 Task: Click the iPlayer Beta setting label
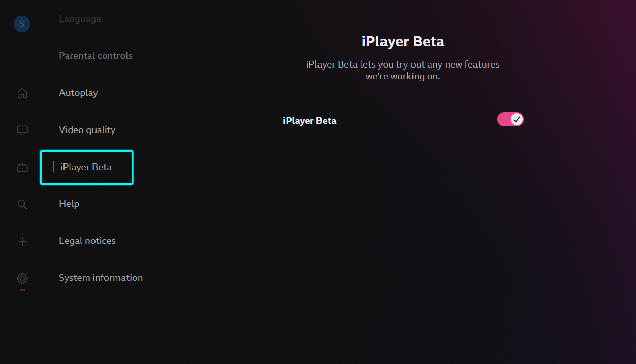[309, 120]
